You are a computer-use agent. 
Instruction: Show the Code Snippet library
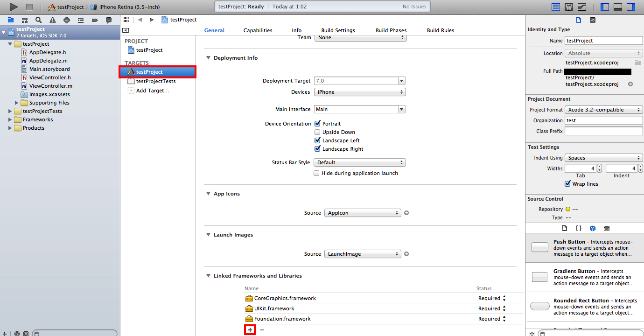[578, 228]
